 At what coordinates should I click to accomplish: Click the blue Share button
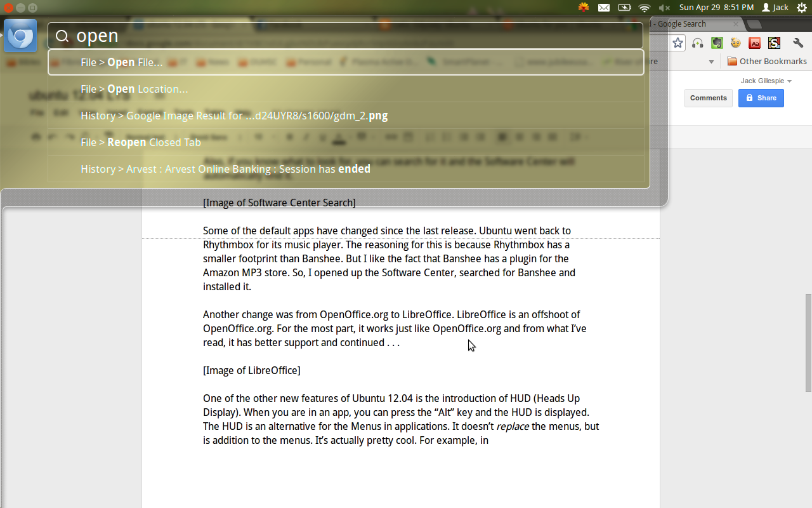[761, 98]
